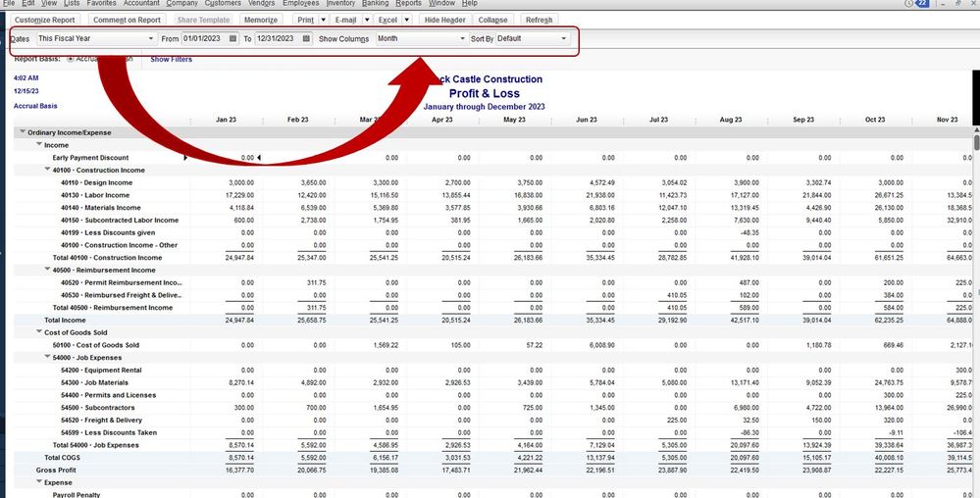Collapse the Expense group triangle
The width and height of the screenshot is (980, 498).
[39, 481]
